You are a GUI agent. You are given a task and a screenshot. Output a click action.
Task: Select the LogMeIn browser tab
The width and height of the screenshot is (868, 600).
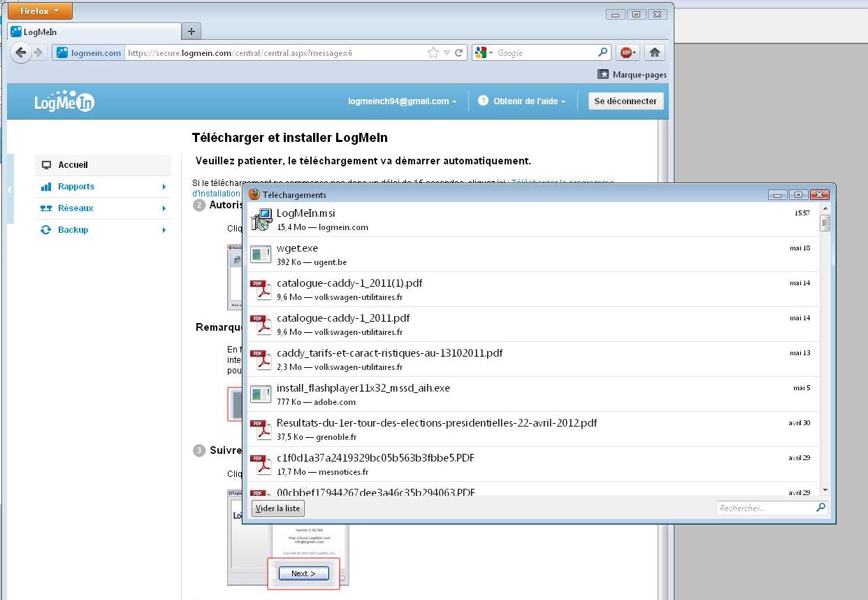[x=94, y=31]
